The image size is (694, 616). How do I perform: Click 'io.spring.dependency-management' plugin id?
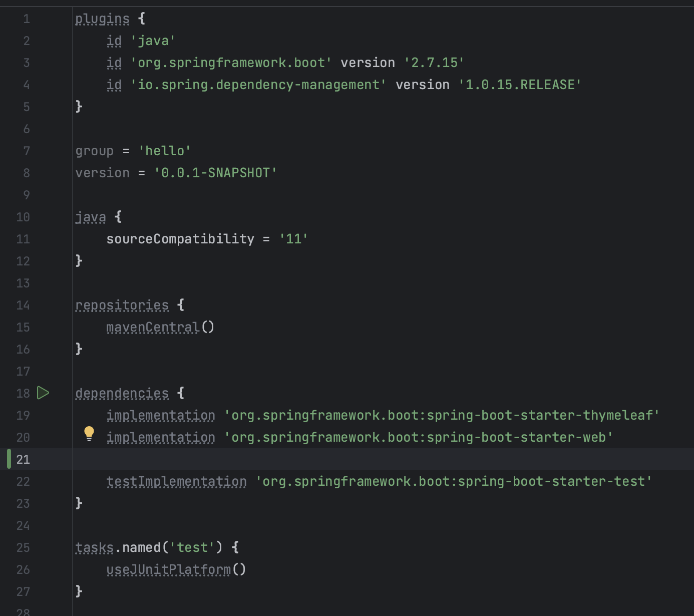tap(258, 85)
